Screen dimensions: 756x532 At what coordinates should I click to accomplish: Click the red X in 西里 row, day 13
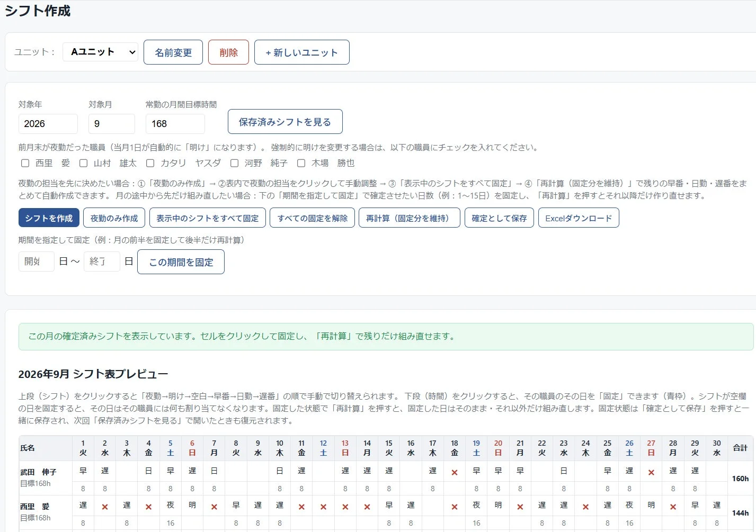click(x=345, y=507)
